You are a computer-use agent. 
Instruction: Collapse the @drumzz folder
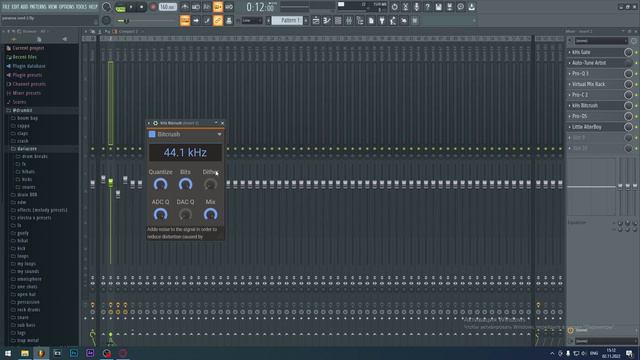(22, 110)
